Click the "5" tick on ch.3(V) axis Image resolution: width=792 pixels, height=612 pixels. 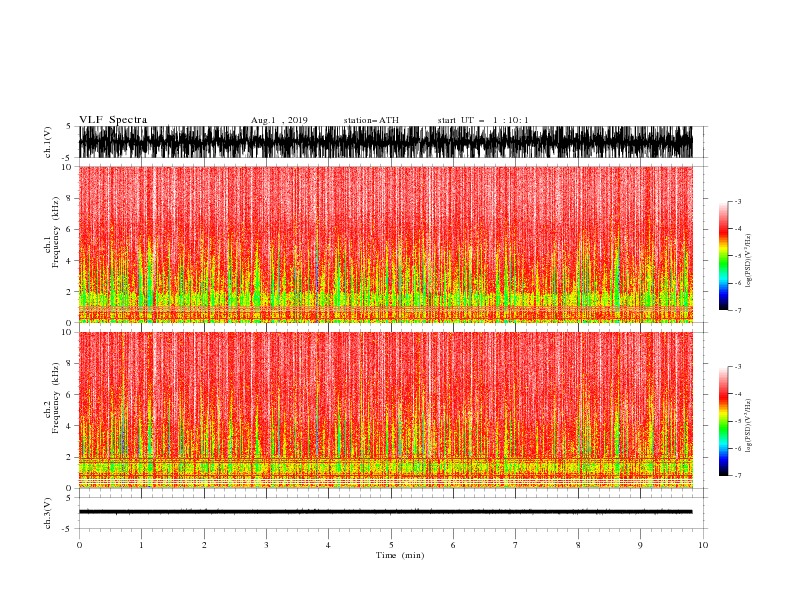[x=69, y=497]
